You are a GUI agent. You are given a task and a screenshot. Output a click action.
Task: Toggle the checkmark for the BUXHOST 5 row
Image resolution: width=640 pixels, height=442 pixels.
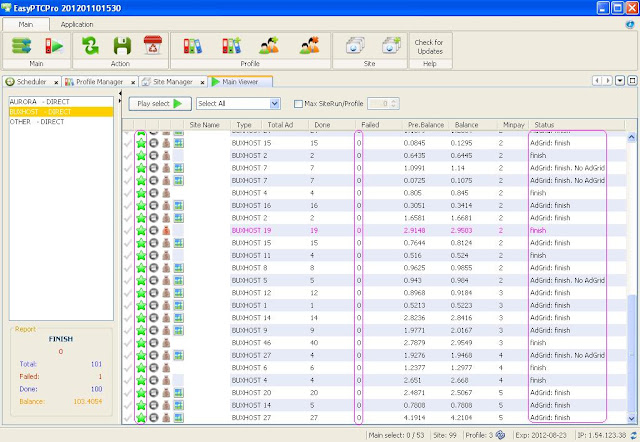pos(128,280)
